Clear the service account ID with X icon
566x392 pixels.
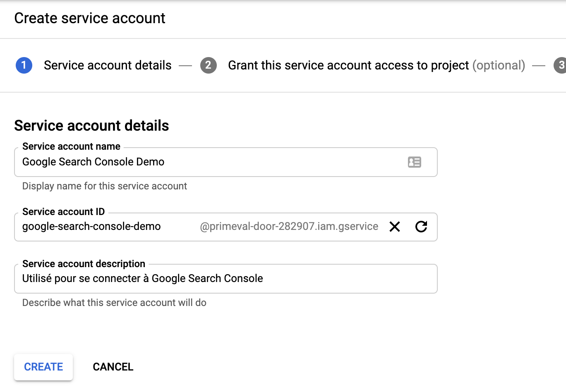click(x=395, y=227)
